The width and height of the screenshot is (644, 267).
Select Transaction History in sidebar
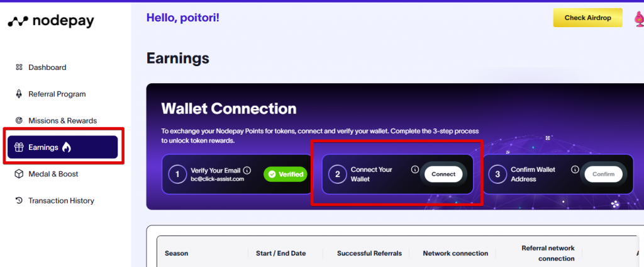point(61,201)
